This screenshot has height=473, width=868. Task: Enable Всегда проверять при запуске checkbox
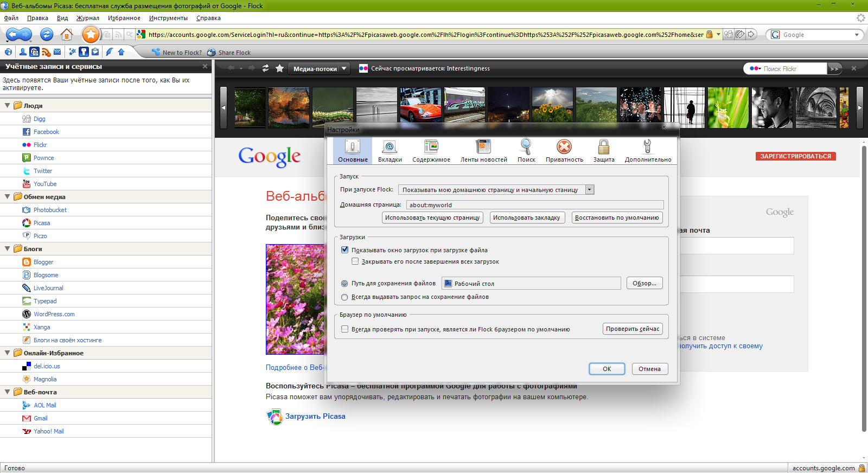344,329
